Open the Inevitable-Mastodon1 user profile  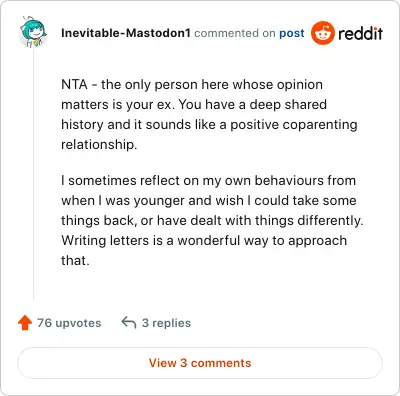[x=126, y=33]
